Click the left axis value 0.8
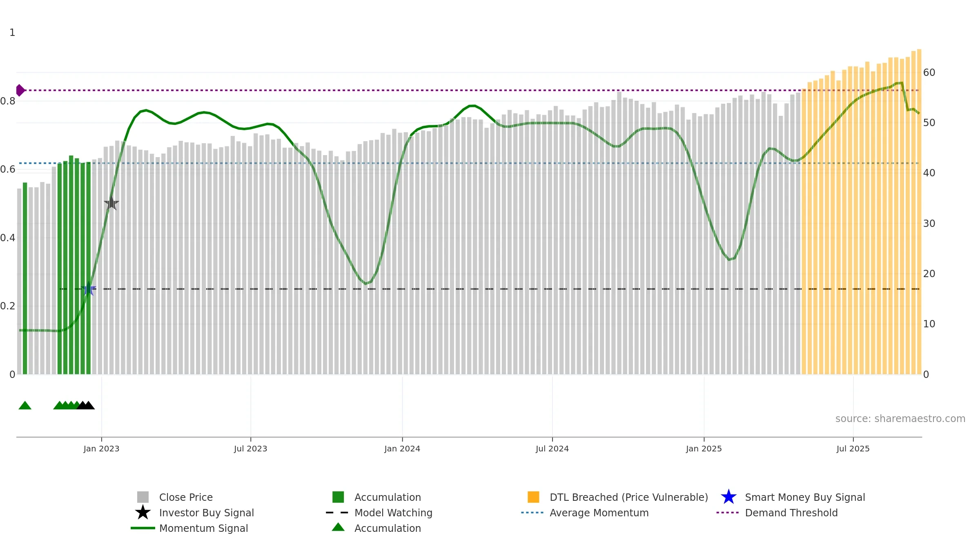Viewport: 980px width, 551px height. click(x=8, y=101)
